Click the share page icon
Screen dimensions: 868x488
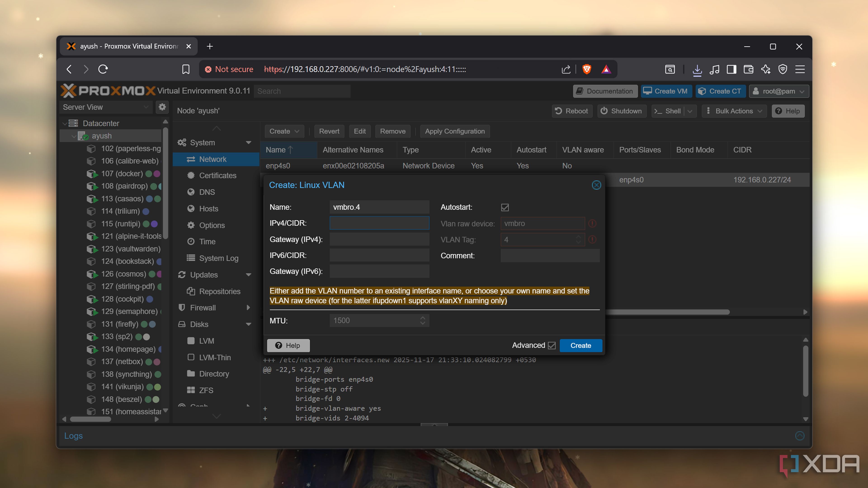pyautogui.click(x=566, y=69)
